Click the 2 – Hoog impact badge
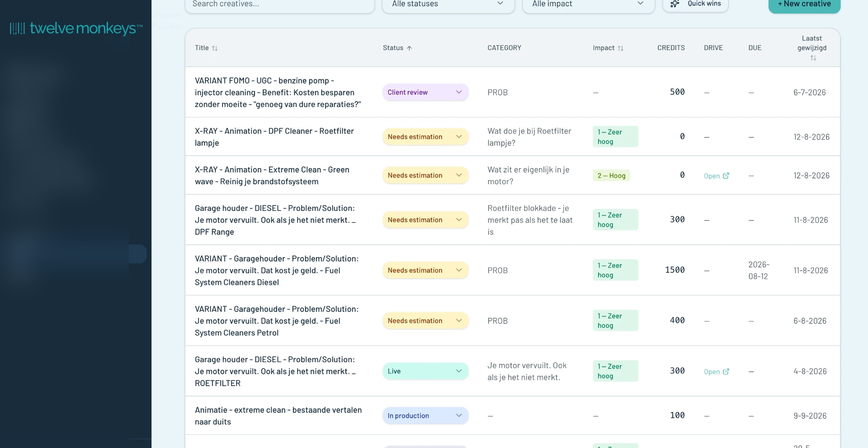 (x=611, y=176)
